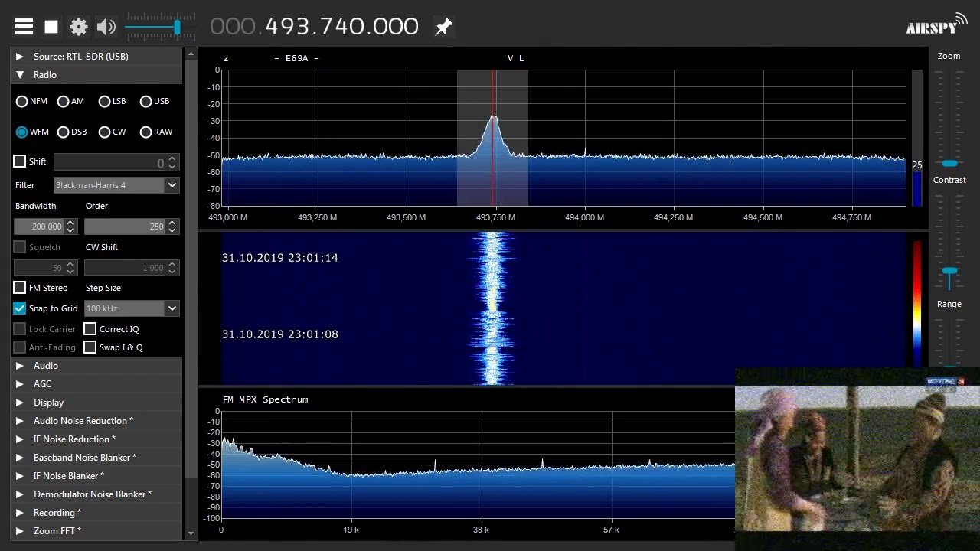Open the Filter type dropdown
980x551 pixels.
point(117,185)
